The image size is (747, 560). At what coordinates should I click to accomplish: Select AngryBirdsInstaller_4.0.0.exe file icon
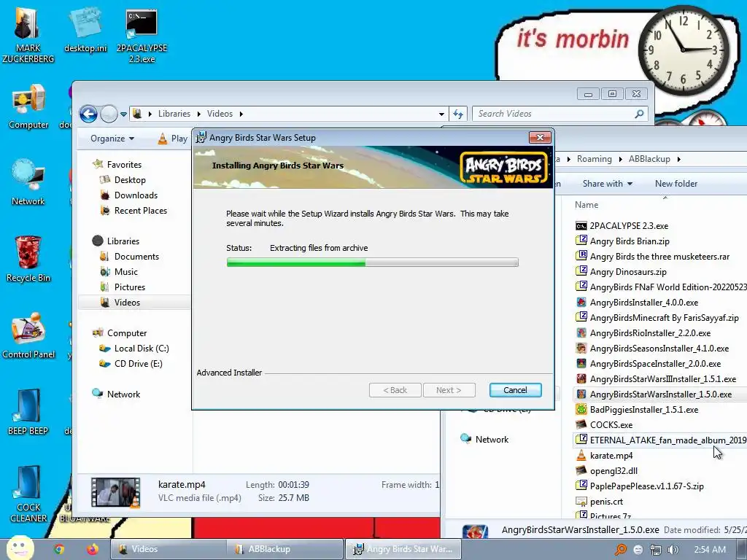coord(581,303)
